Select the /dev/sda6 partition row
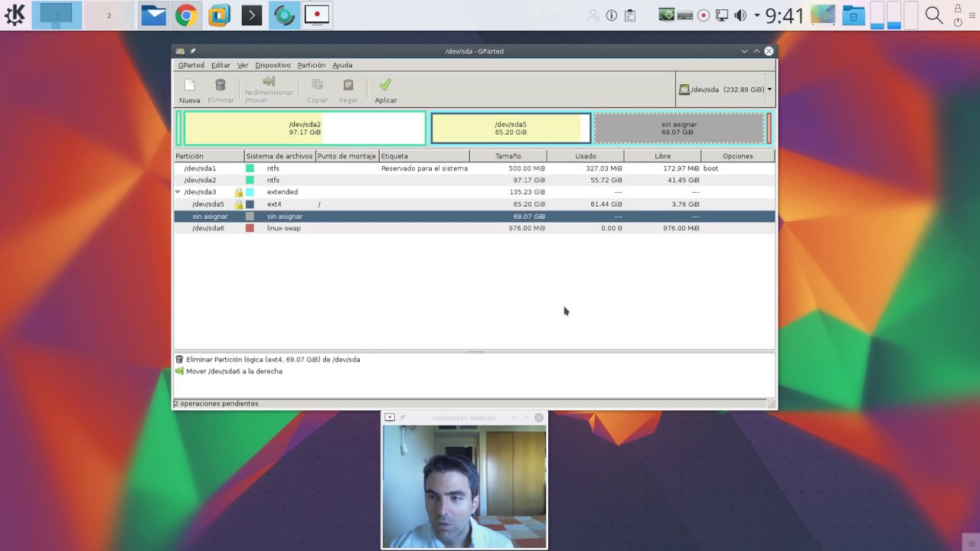This screenshot has height=551, width=980. pyautogui.click(x=474, y=228)
